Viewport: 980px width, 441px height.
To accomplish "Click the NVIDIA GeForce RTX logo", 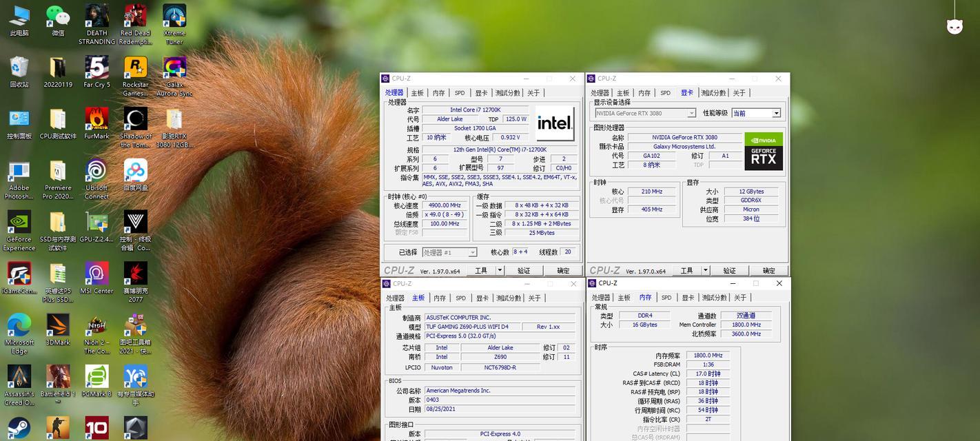I will (764, 152).
